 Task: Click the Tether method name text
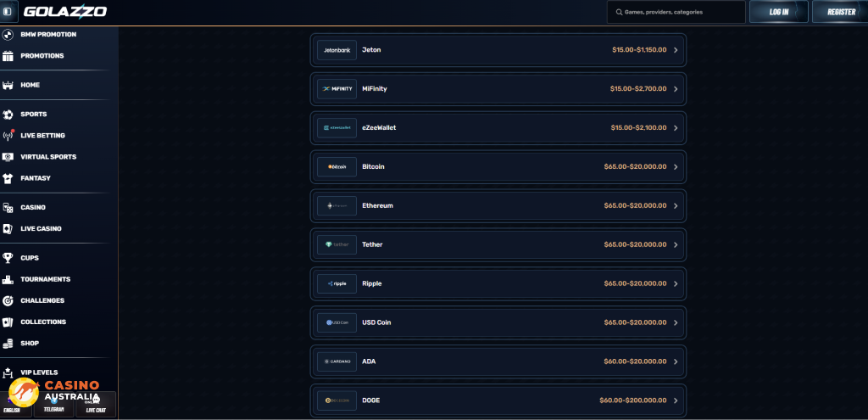point(372,244)
